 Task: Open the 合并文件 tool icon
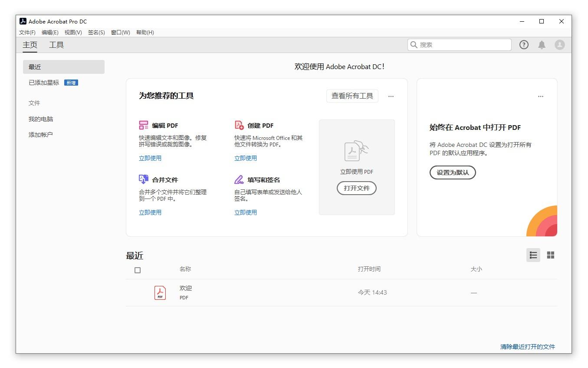click(x=144, y=179)
